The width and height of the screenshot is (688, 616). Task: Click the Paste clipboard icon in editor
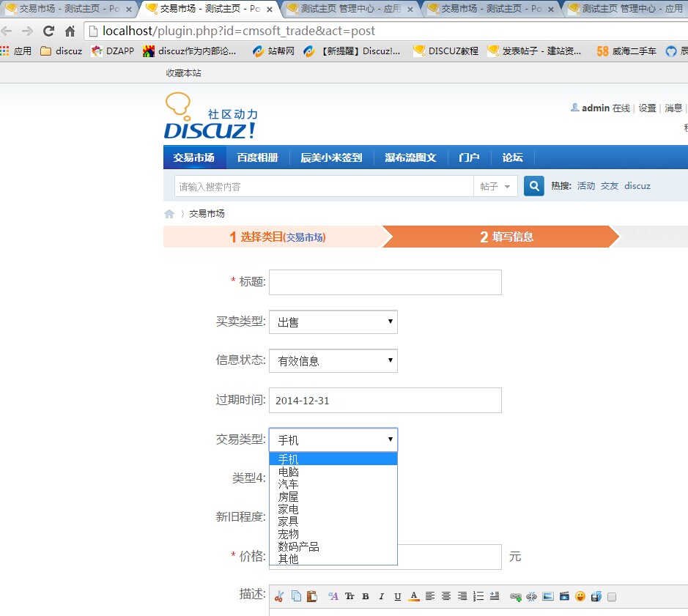pyautogui.click(x=312, y=596)
